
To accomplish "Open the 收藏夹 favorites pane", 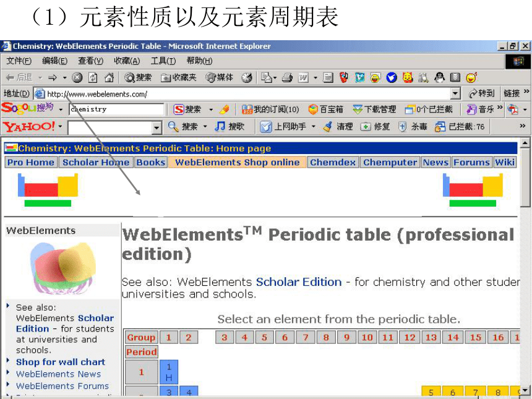I will click(178, 78).
